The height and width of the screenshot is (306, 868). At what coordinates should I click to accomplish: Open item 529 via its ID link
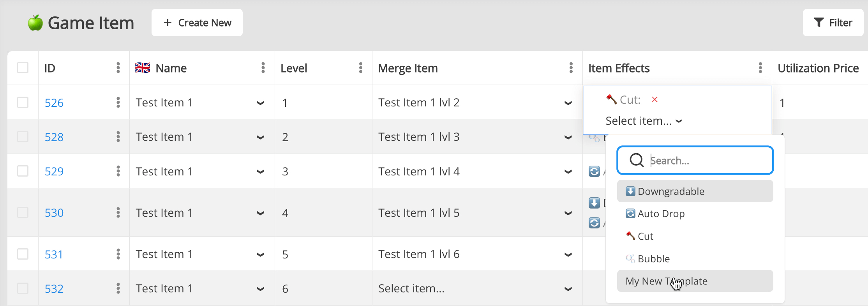coord(54,171)
